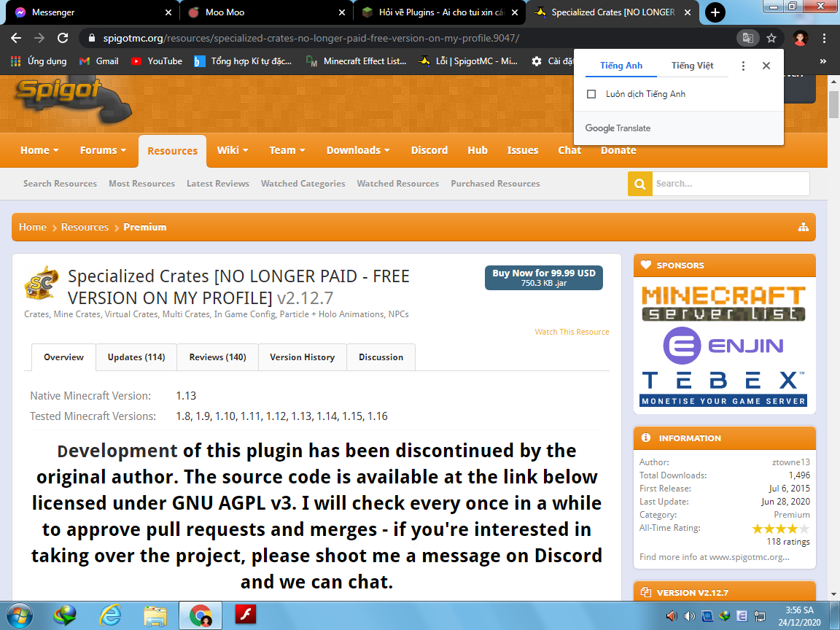840x630 pixels.
Task: Open the Chrome profile avatar
Action: coord(801,38)
